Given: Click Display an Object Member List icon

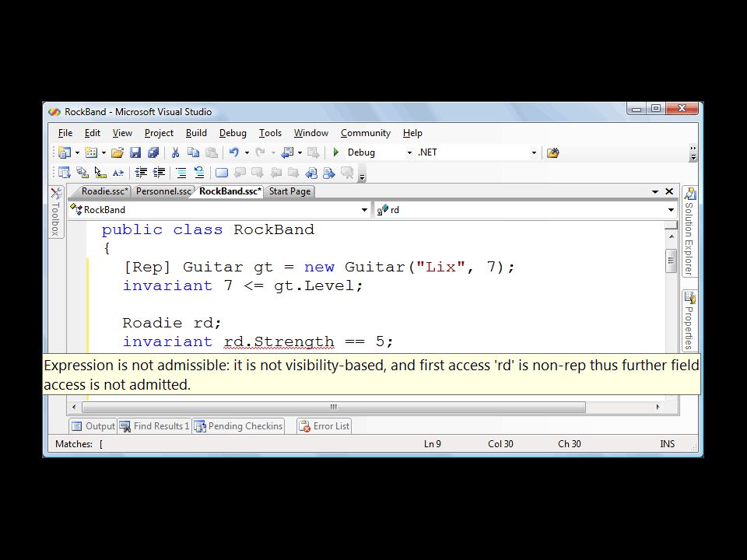Looking at the screenshot, I should coord(64,173).
